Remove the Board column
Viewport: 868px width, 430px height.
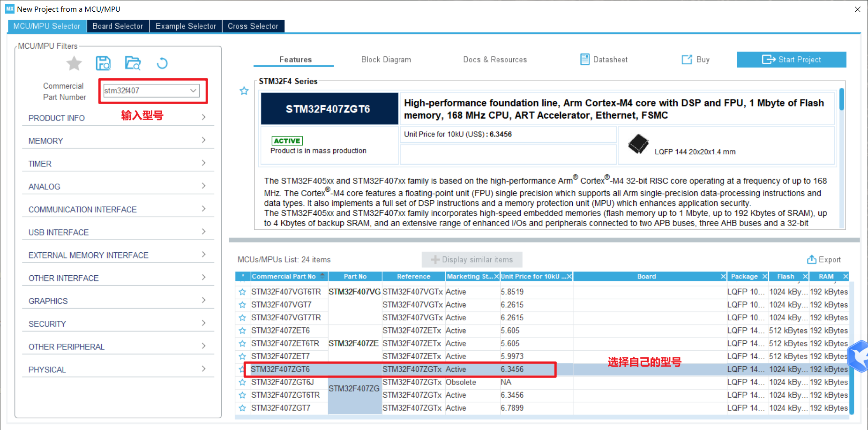tap(723, 277)
